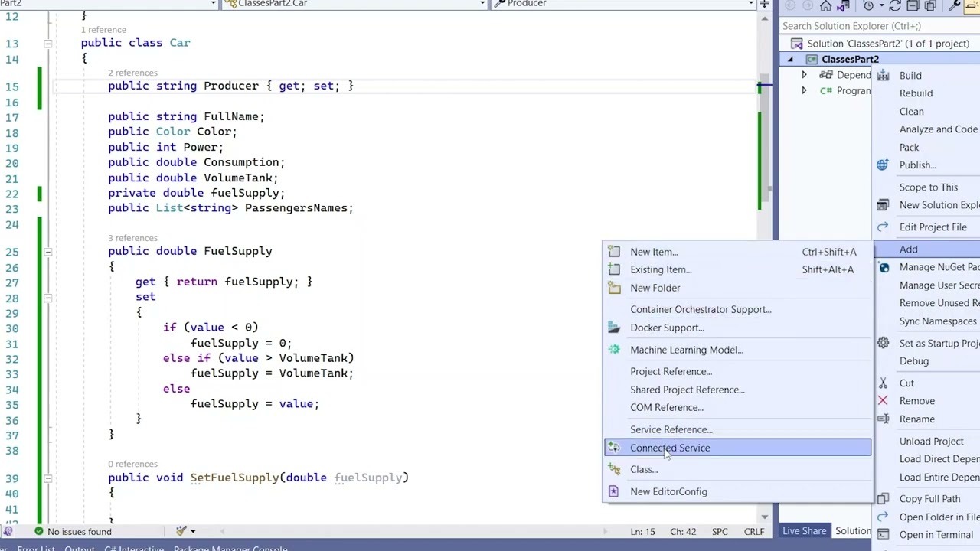Open the 0 references link above SetFuelSupply
Screen dimensions: 980x551
[132, 464]
